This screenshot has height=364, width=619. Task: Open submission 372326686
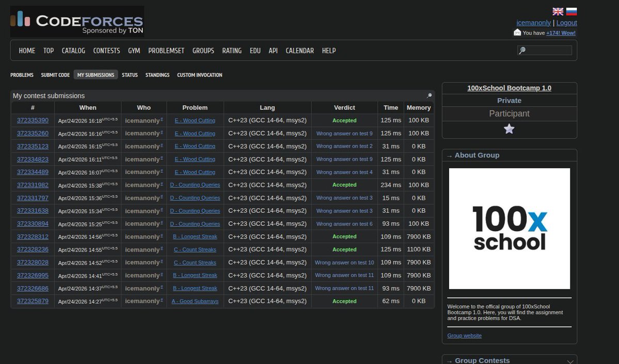33,288
